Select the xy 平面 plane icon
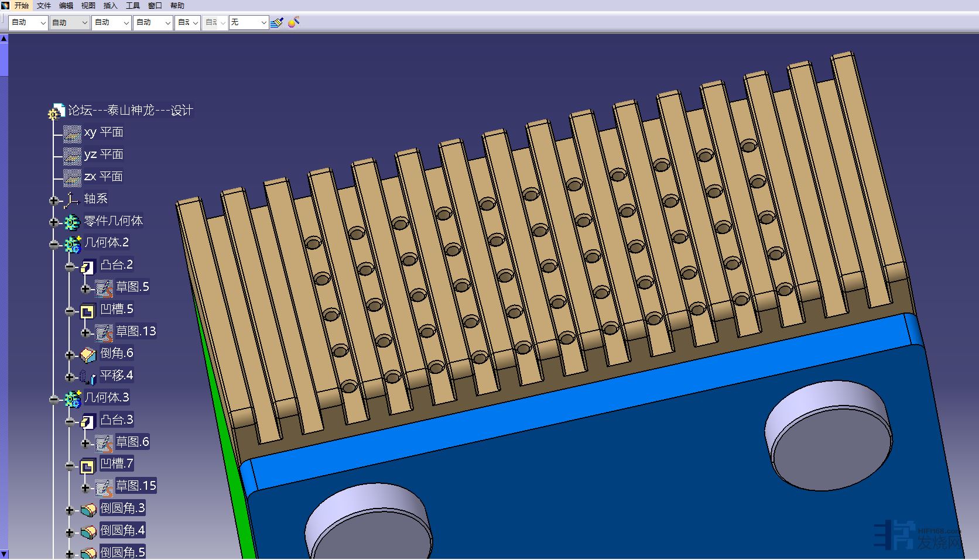 pos(72,133)
